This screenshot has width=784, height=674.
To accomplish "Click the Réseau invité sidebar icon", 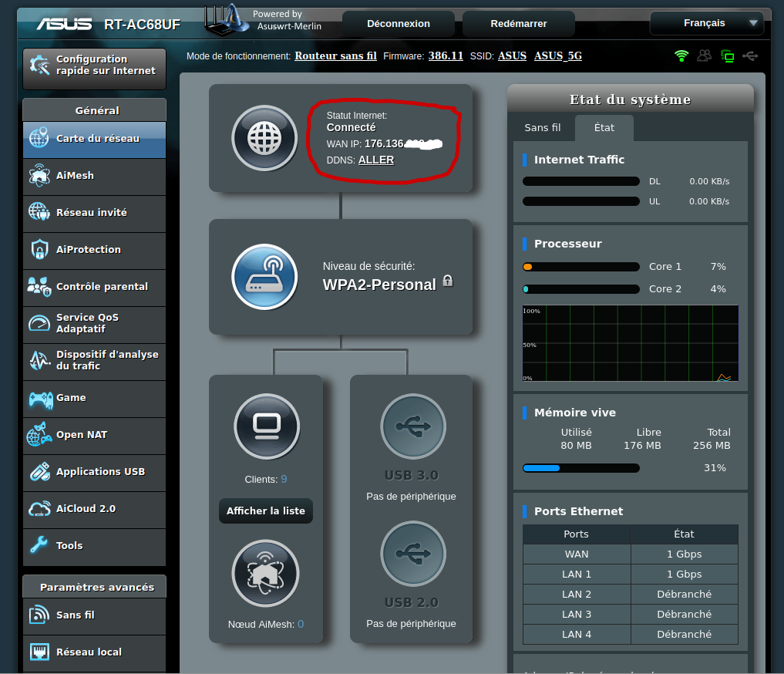I will 39,212.
